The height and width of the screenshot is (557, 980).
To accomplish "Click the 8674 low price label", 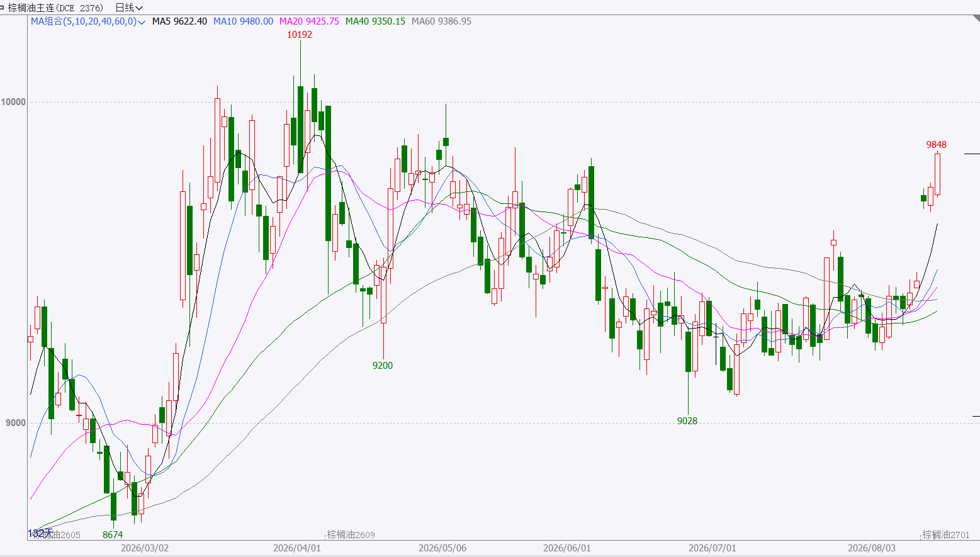I will pos(113,535).
